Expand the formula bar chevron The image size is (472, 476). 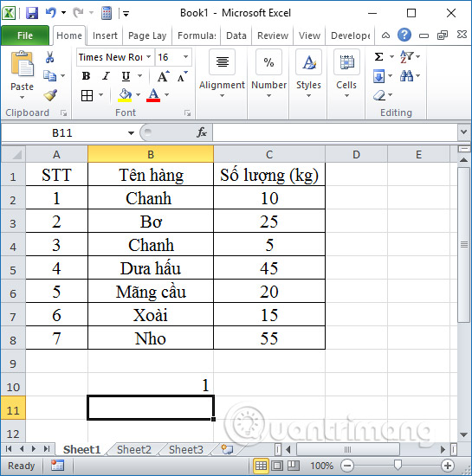tap(463, 132)
